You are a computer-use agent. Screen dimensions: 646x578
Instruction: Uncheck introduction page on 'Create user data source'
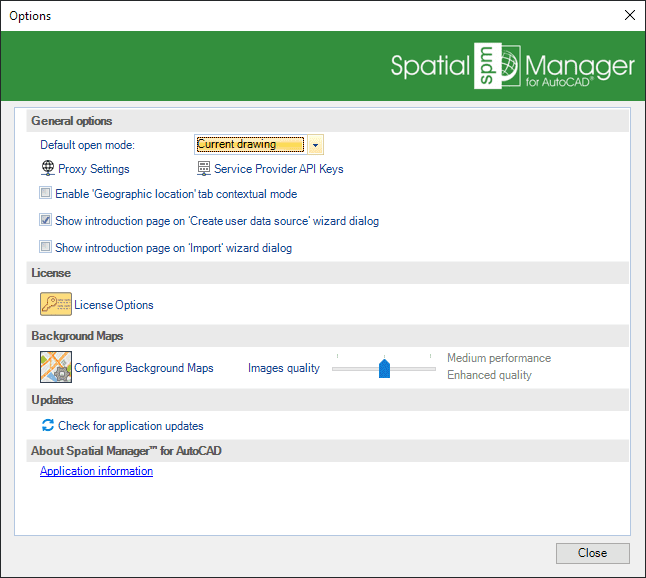coord(46,221)
